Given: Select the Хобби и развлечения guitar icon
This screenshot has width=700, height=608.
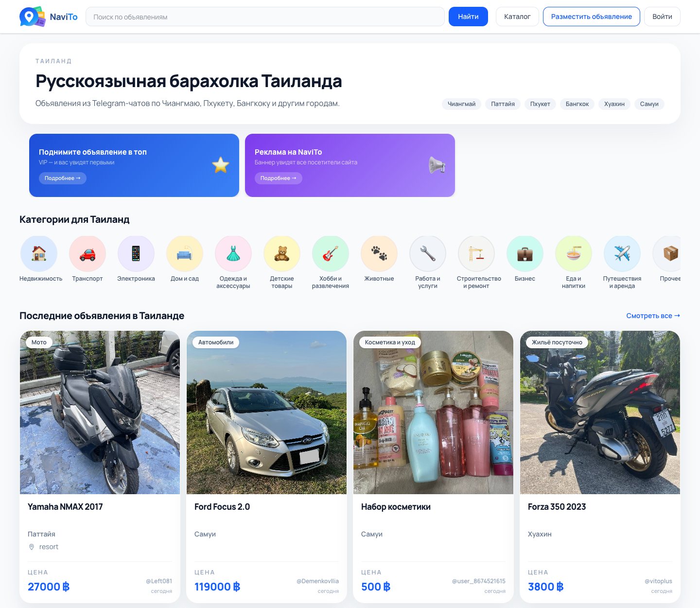Looking at the screenshot, I should tap(331, 253).
